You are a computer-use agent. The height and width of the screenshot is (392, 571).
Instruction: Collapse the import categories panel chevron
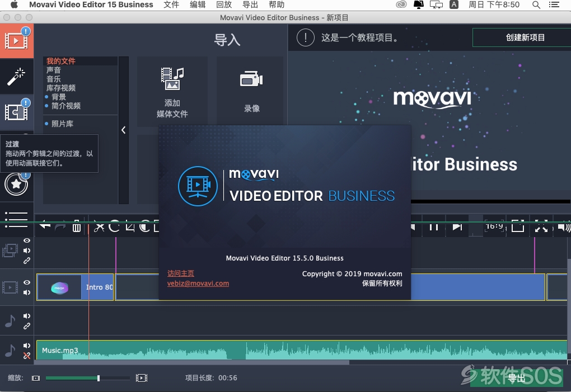[124, 130]
